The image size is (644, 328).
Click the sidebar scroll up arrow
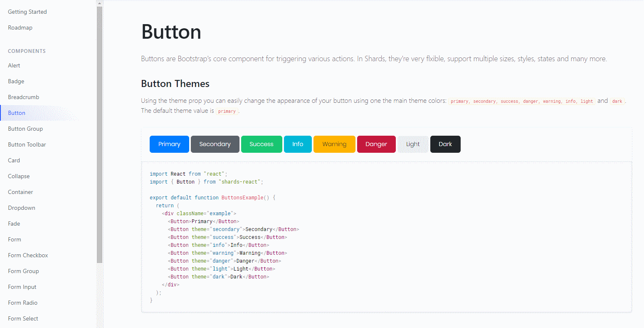[99, 3]
